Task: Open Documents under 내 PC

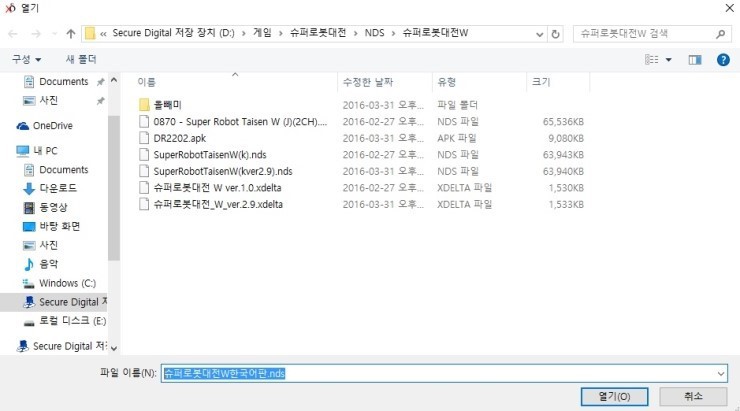Action: click(x=56, y=170)
